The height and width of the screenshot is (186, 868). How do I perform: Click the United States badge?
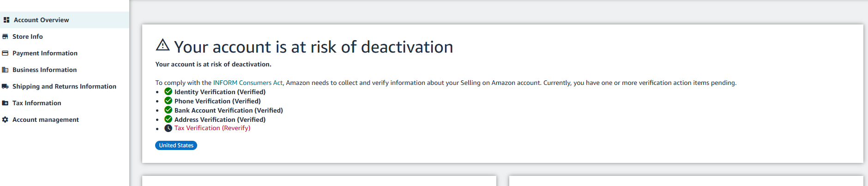(x=176, y=145)
